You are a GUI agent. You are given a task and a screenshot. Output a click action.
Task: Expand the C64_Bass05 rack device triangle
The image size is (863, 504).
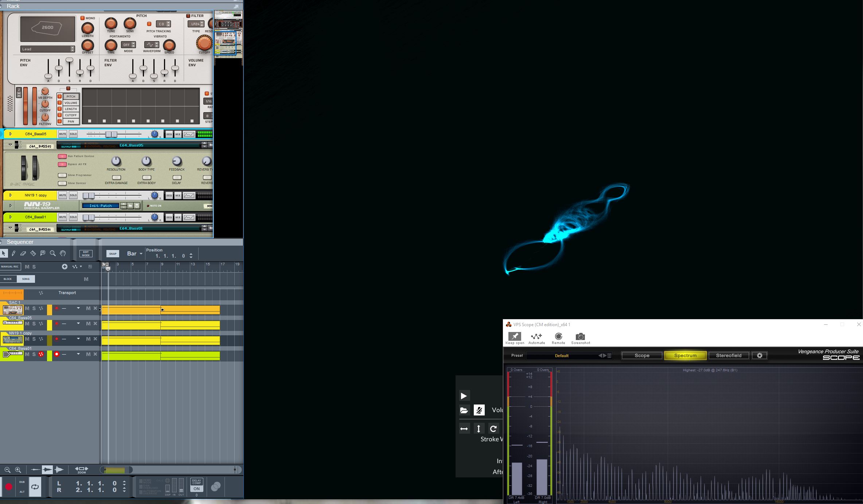coord(11,134)
